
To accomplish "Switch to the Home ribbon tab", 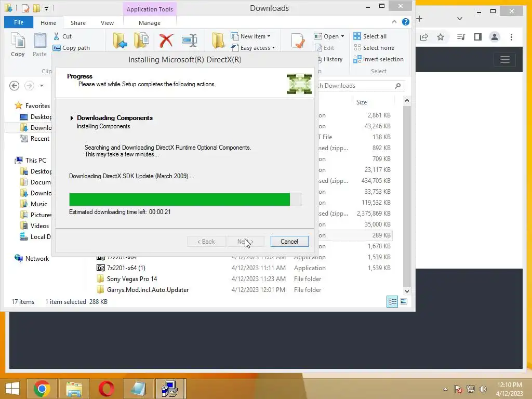I will coord(48,23).
